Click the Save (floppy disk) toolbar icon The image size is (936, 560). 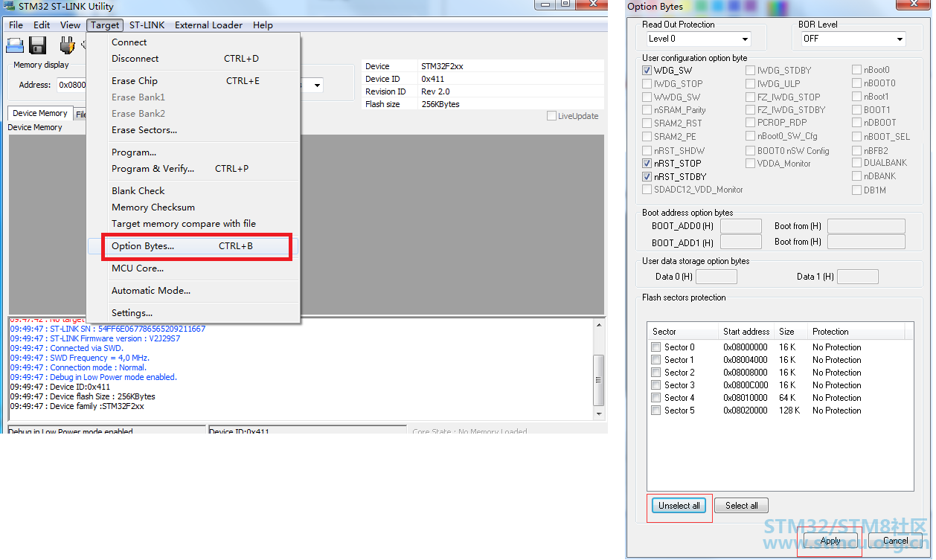[38, 45]
